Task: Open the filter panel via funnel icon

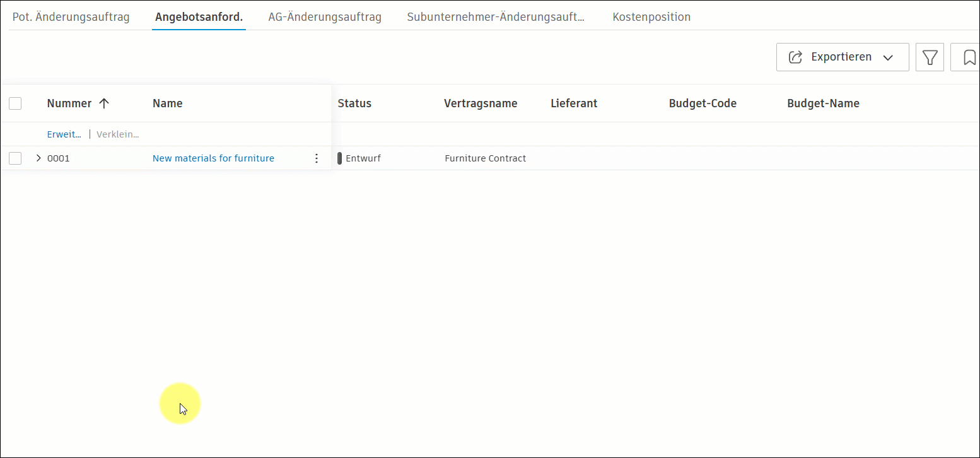Action: [x=930, y=57]
